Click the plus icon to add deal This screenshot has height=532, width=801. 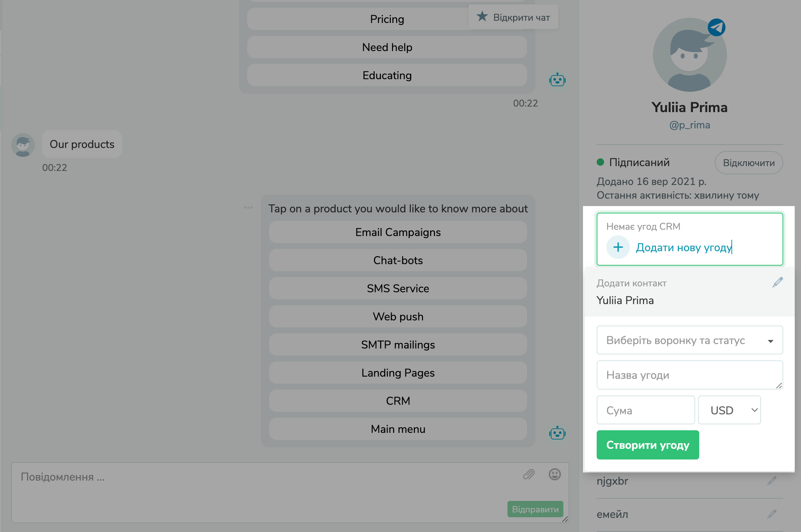(x=618, y=247)
